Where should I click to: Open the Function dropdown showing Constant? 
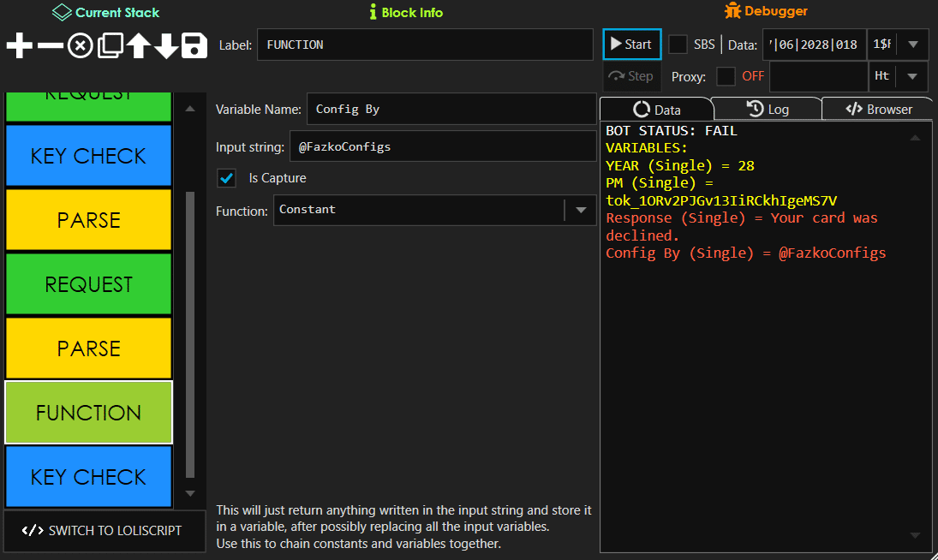[583, 210]
